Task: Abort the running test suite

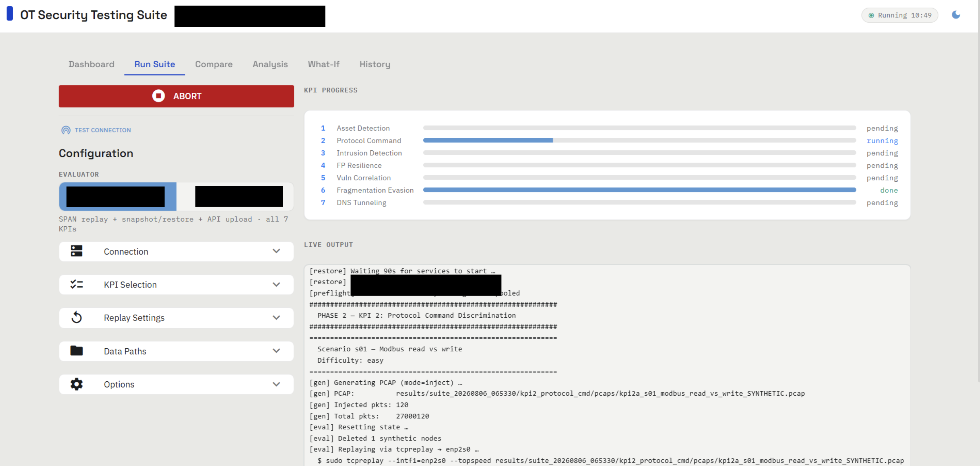Action: point(176,96)
